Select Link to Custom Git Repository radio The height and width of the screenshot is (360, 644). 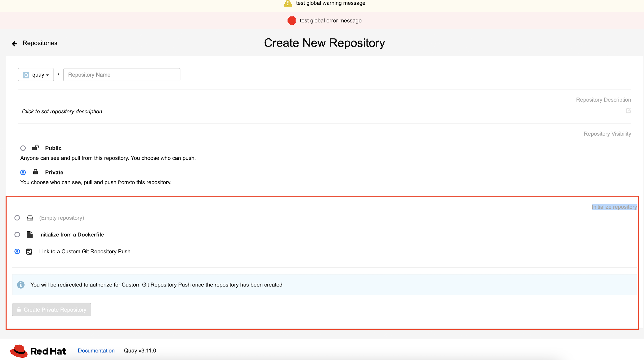tap(17, 251)
